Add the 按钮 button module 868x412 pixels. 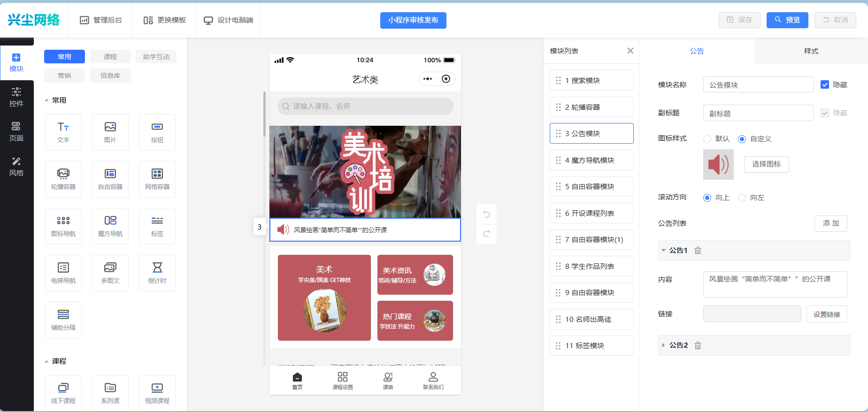pos(157,132)
